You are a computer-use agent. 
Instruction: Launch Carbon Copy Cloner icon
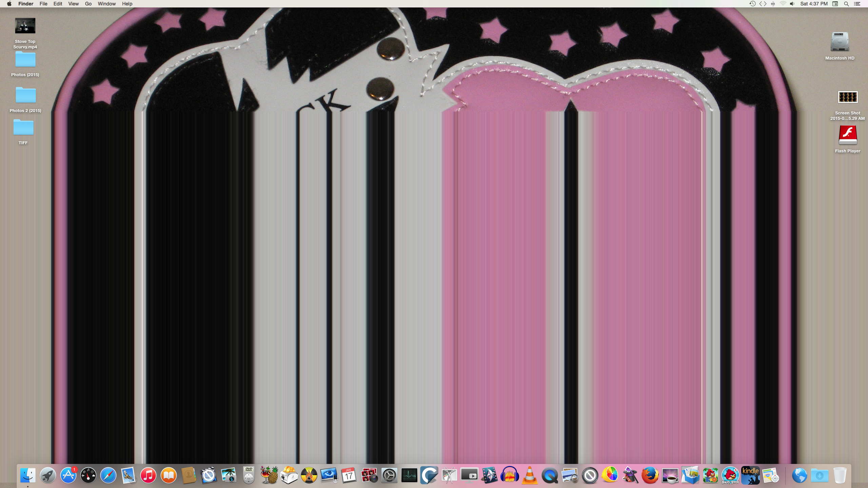(430, 475)
